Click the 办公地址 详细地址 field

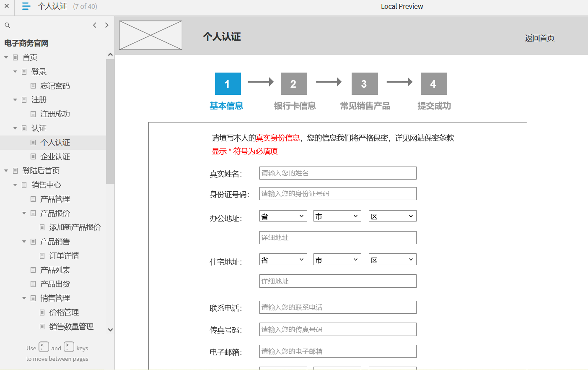[x=338, y=238]
